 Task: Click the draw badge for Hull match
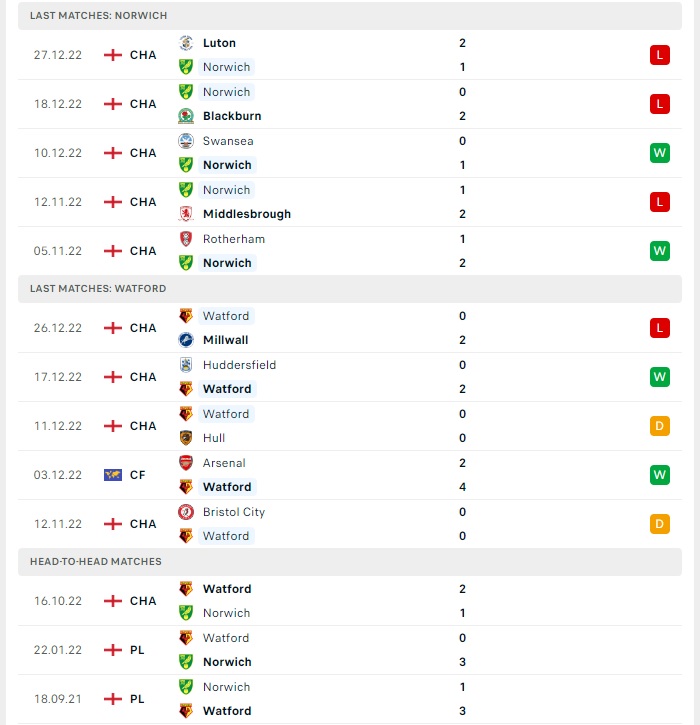[659, 426]
